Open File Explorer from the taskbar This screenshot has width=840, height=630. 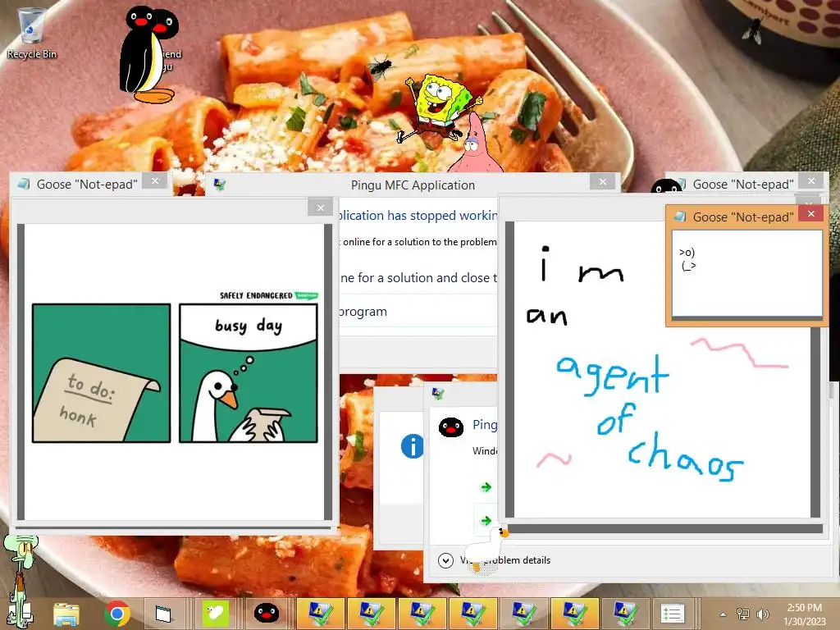66,614
